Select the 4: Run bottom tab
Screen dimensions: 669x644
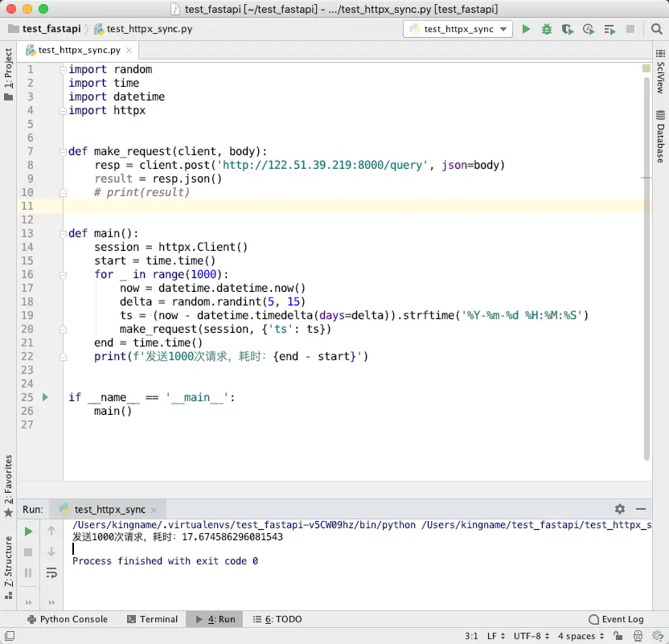coord(215,619)
